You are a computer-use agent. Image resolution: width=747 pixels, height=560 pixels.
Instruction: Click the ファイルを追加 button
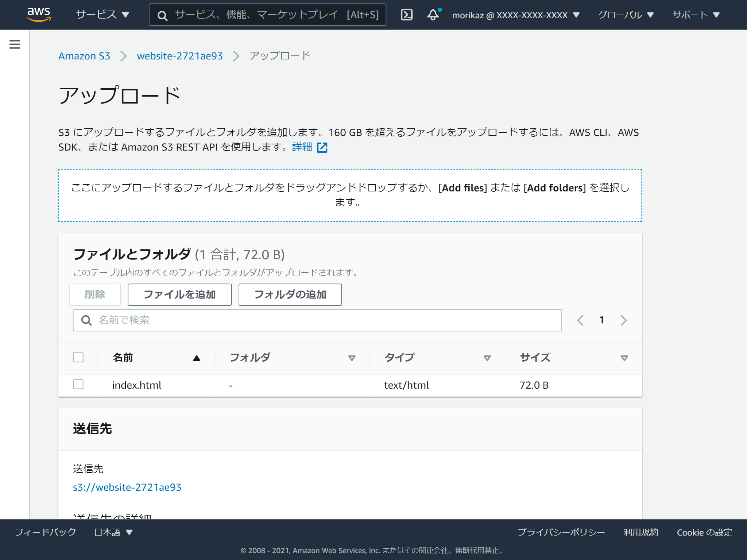(x=179, y=295)
